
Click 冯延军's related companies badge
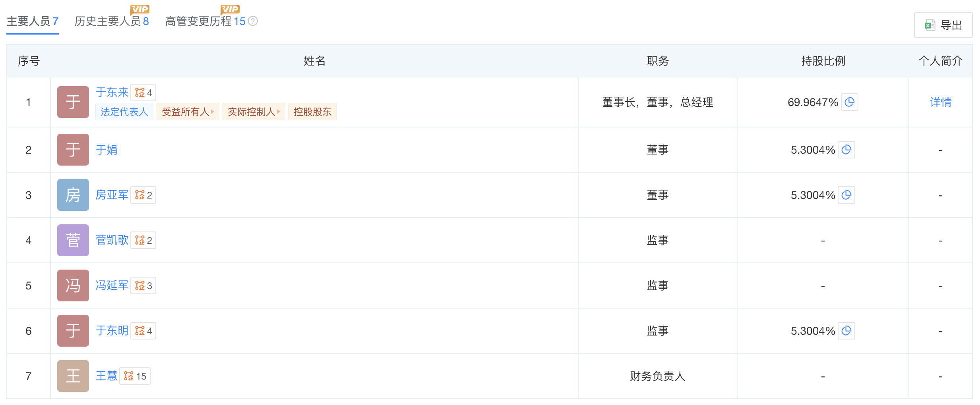[x=143, y=285]
